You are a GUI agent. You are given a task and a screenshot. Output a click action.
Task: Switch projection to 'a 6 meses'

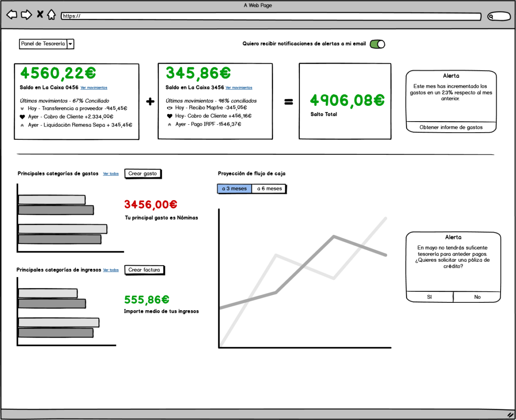[269, 189]
